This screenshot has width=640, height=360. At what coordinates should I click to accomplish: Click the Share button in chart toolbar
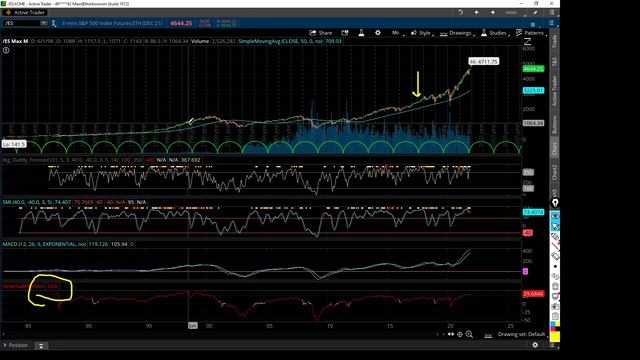321,33
